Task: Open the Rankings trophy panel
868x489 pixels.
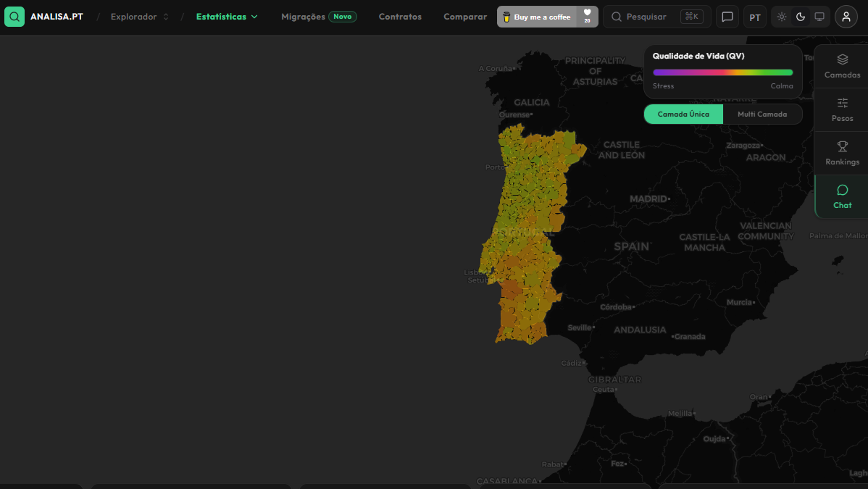Action: [842, 154]
